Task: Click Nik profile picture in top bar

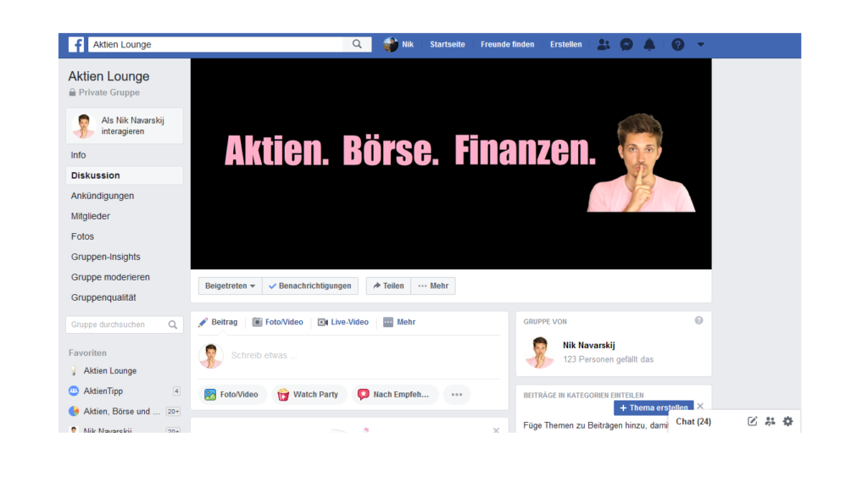Action: (x=391, y=44)
